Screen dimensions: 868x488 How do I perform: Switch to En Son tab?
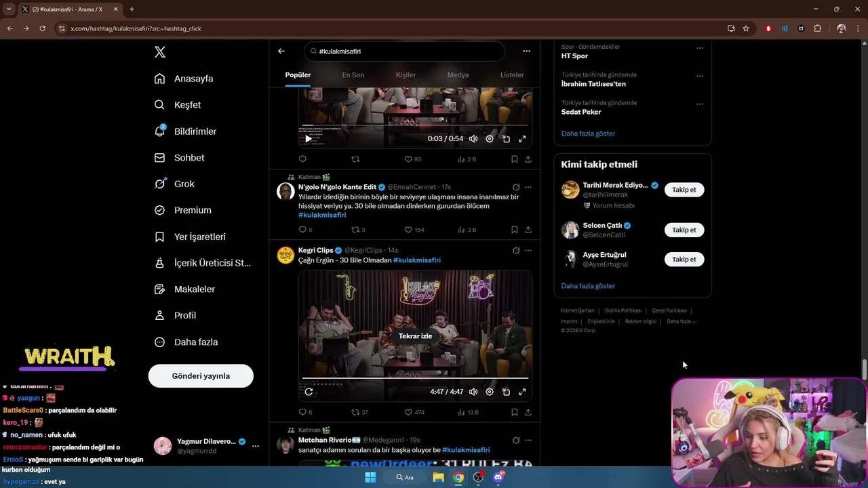tap(353, 75)
